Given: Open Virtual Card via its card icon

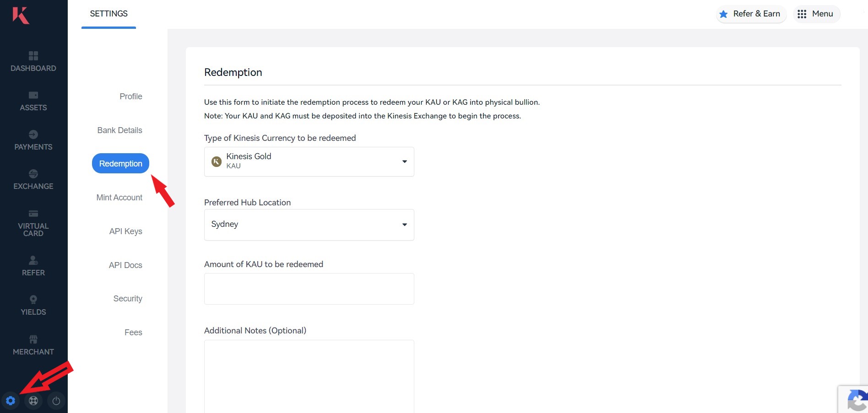Looking at the screenshot, I should 33,214.
